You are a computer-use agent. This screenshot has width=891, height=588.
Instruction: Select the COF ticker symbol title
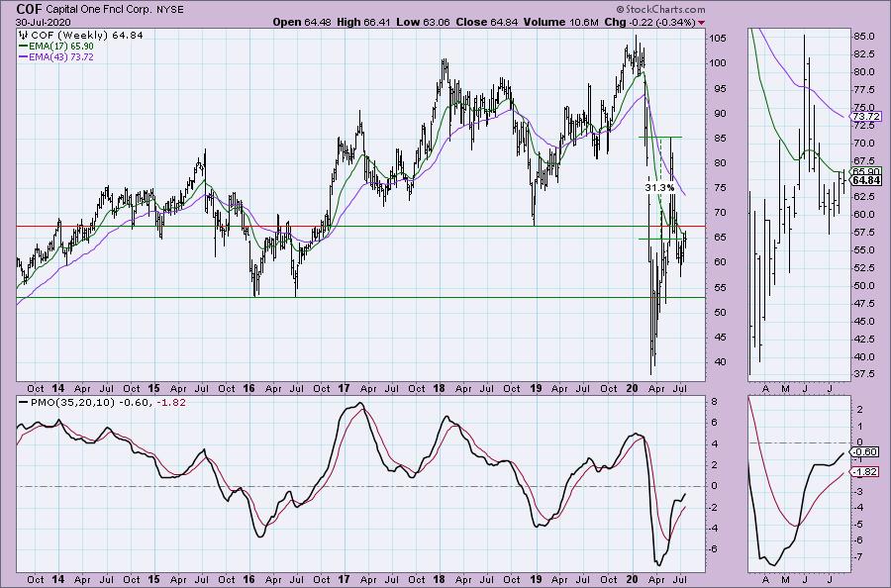[29, 9]
